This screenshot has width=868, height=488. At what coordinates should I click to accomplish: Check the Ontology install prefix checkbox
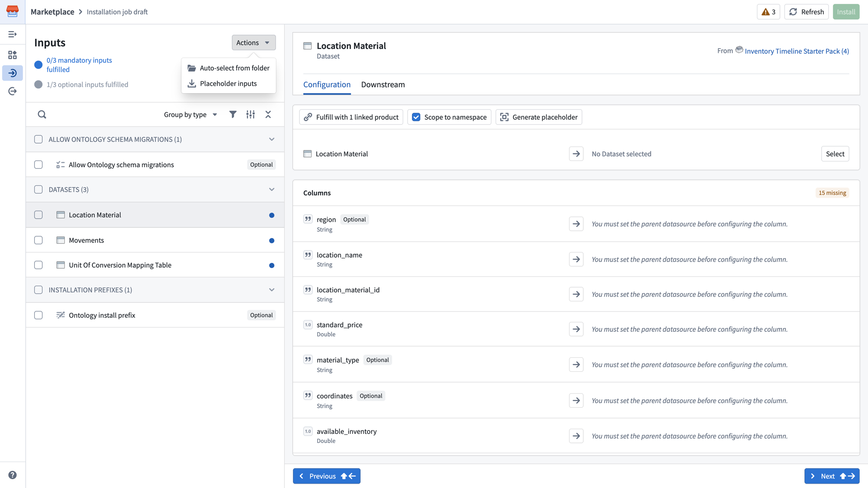(39, 315)
